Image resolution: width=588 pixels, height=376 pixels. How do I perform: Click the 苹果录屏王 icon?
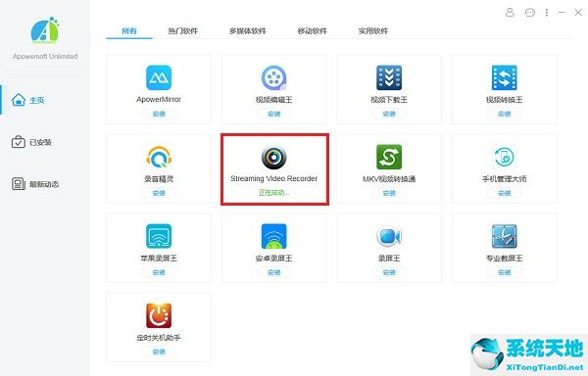pyautogui.click(x=159, y=236)
